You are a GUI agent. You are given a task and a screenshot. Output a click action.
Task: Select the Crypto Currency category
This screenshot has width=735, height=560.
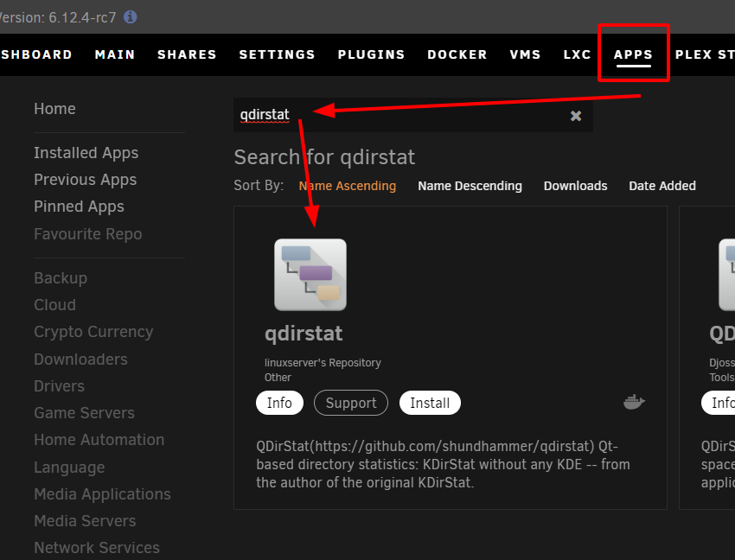coord(93,332)
